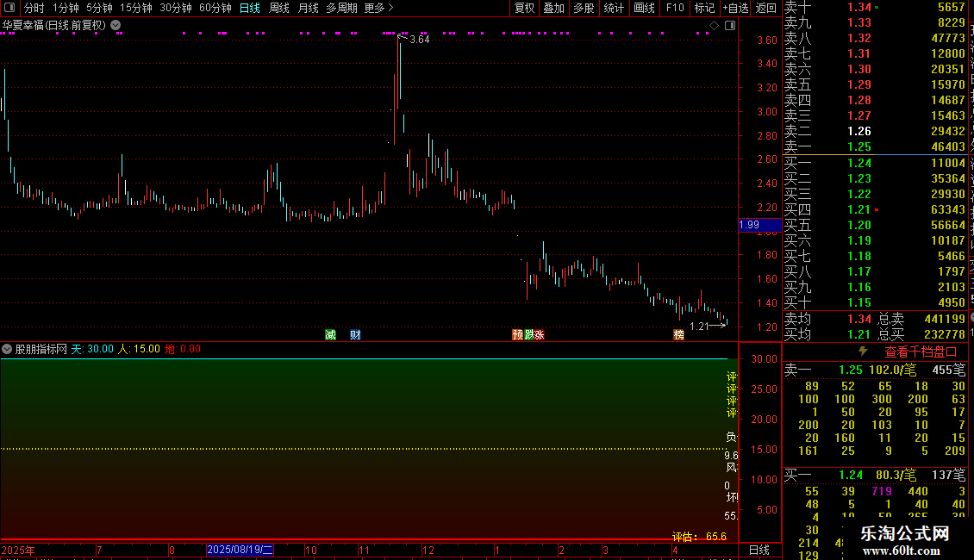The width and height of the screenshot is (974, 560).
Task: Click the 人: 15.00 indicator value
Action: (139, 349)
